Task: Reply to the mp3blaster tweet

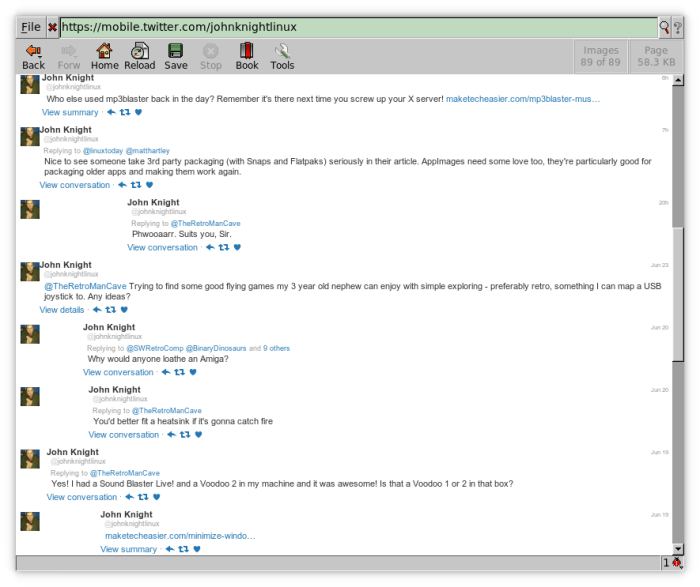Action: (111, 112)
